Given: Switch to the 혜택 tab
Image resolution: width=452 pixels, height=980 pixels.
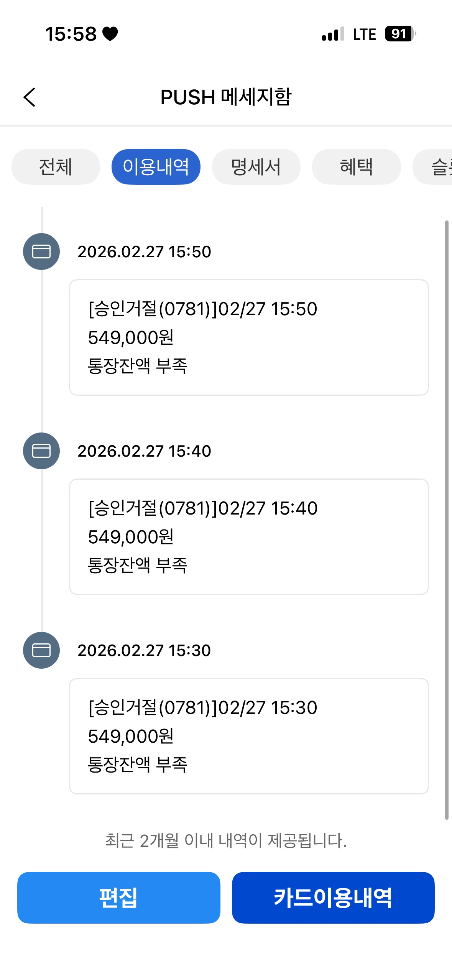Looking at the screenshot, I should coord(356,167).
